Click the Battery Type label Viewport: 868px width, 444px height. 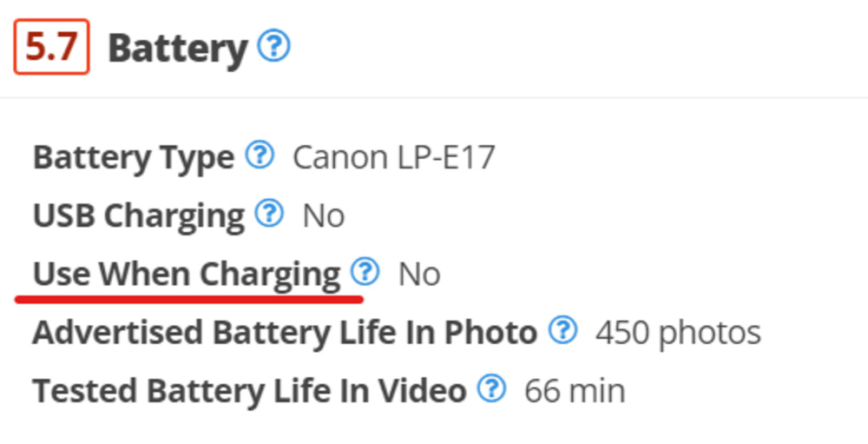pyautogui.click(x=134, y=158)
